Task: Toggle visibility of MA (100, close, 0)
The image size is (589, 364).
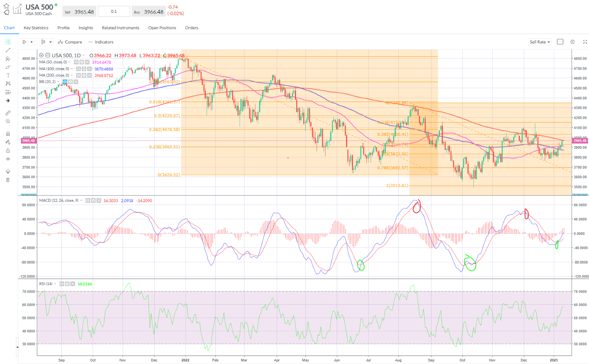Action: [78, 69]
